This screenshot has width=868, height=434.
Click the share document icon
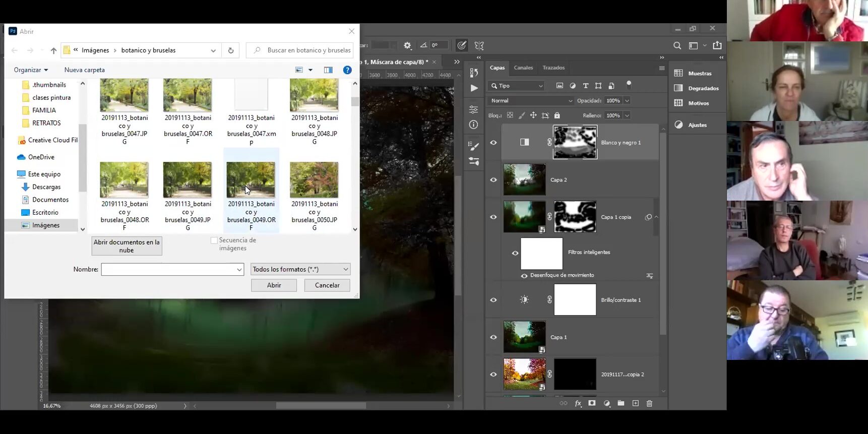click(x=717, y=45)
